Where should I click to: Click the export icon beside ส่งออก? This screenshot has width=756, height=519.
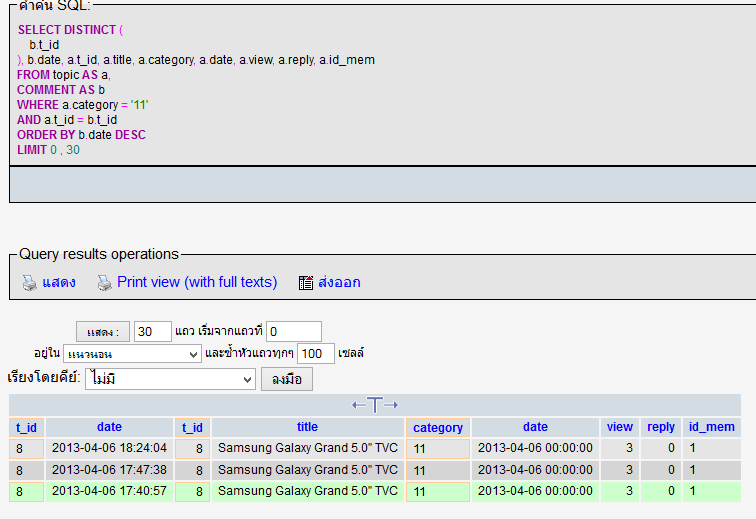pyautogui.click(x=306, y=283)
